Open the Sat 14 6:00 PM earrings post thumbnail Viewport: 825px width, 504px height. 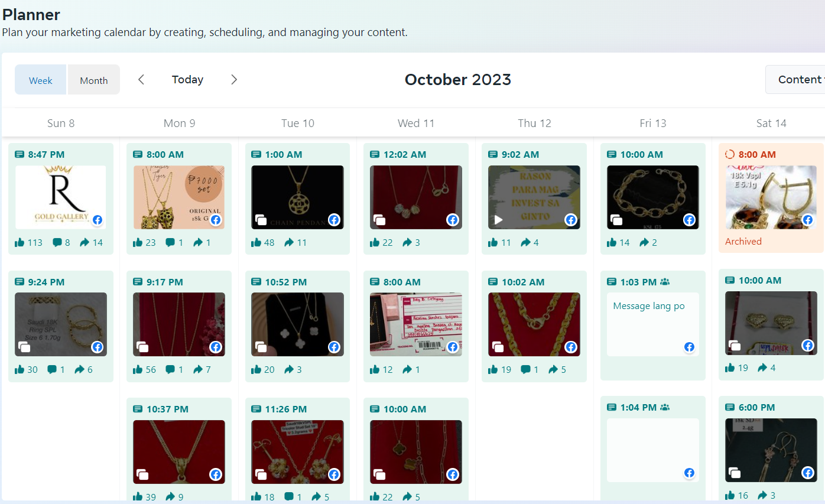coord(771,450)
